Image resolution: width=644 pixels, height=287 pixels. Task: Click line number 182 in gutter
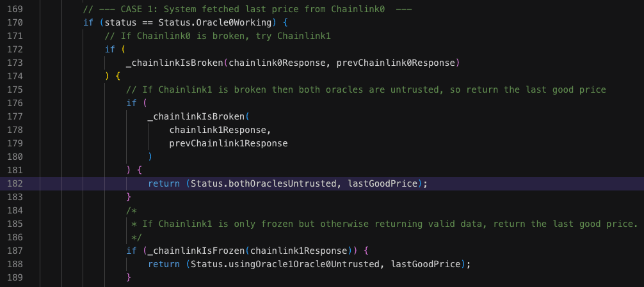[15, 183]
